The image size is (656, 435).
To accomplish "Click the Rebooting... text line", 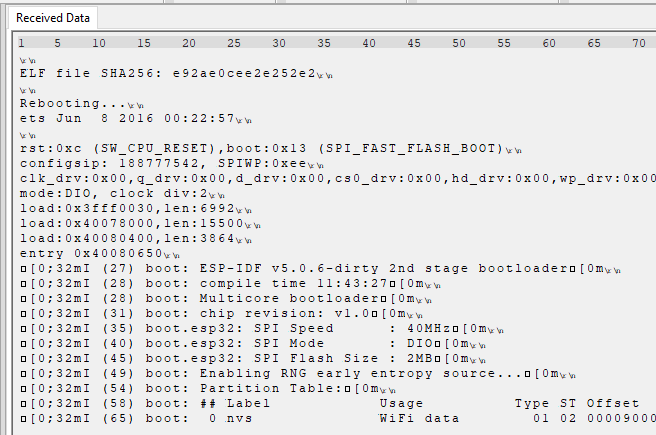I will point(82,103).
